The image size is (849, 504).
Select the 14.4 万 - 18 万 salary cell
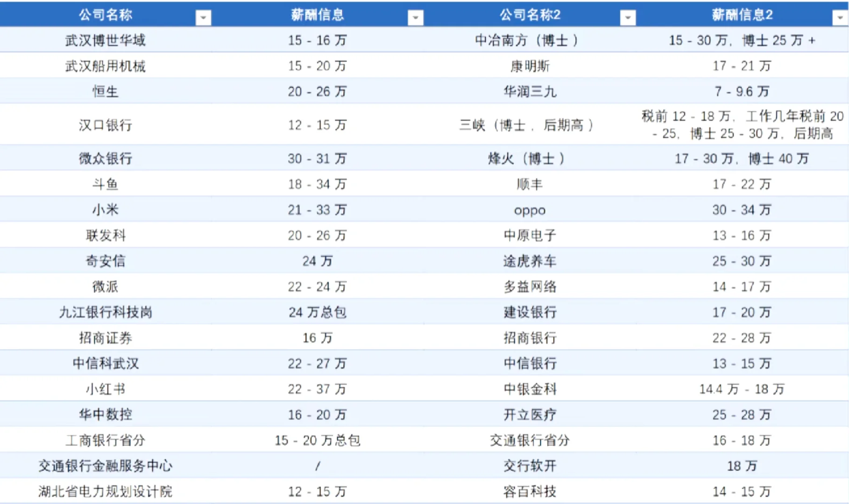pos(742,389)
